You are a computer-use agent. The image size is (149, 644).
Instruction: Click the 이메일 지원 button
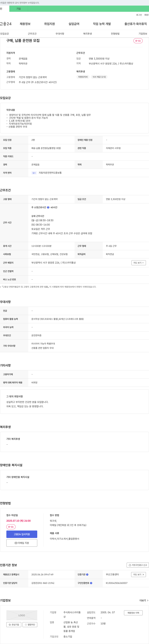(x=22, y=543)
